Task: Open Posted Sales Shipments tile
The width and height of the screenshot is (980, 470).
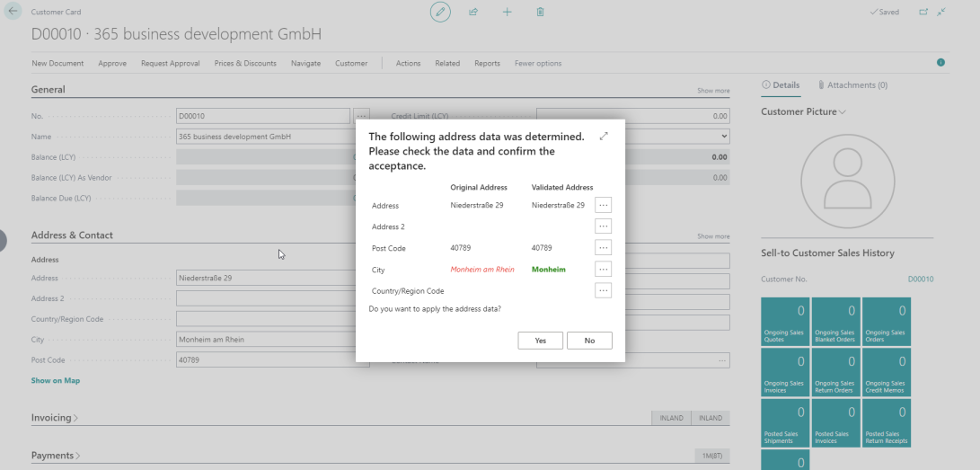Action: coord(785,422)
